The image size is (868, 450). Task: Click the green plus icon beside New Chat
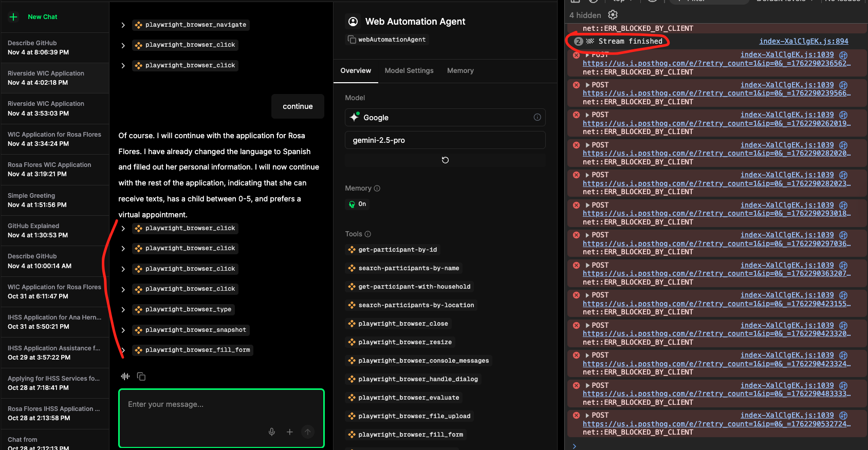[x=13, y=17]
